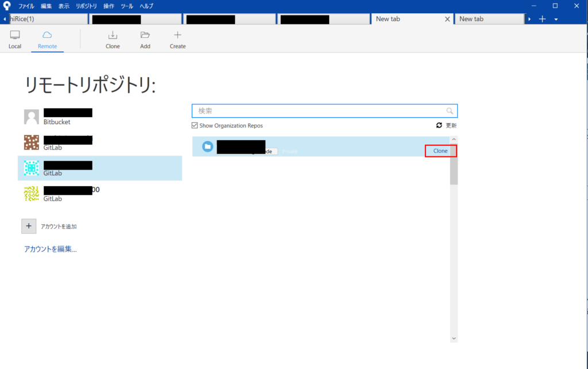Add a new tab with the plus icon
Viewport: 588px width, 369px height.
542,19
